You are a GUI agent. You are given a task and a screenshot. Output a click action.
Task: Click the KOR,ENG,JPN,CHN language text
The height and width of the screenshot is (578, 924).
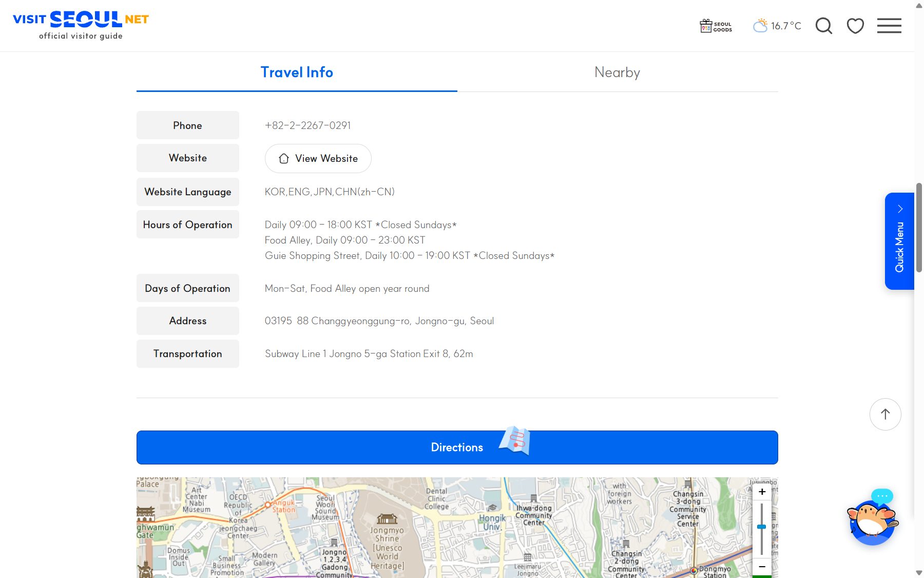coord(330,192)
